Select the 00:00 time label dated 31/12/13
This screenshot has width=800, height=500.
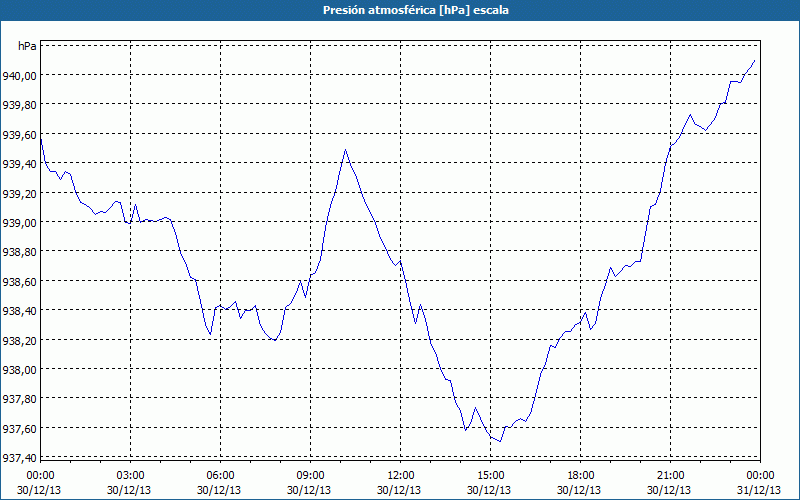(761, 476)
